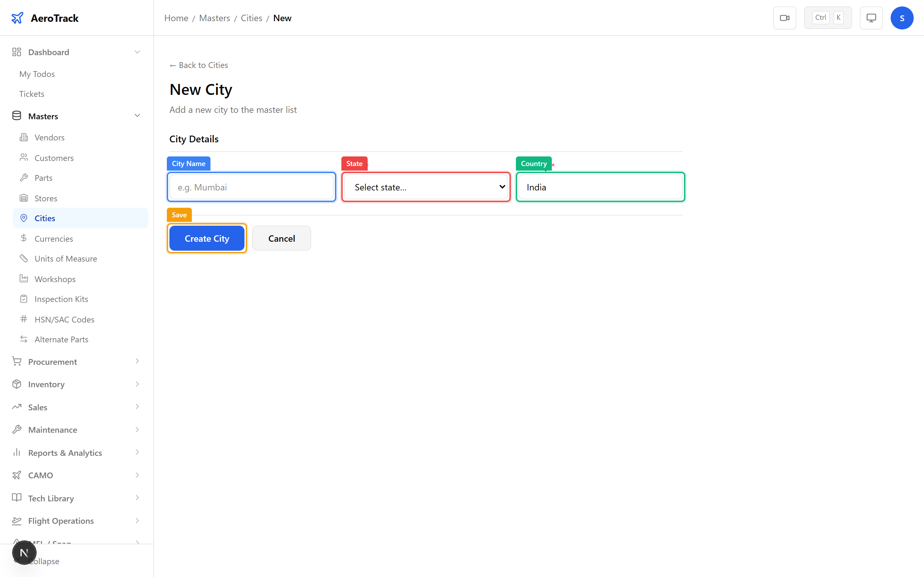924x577 pixels.
Task: Open the Select state dropdown
Action: [425, 187]
